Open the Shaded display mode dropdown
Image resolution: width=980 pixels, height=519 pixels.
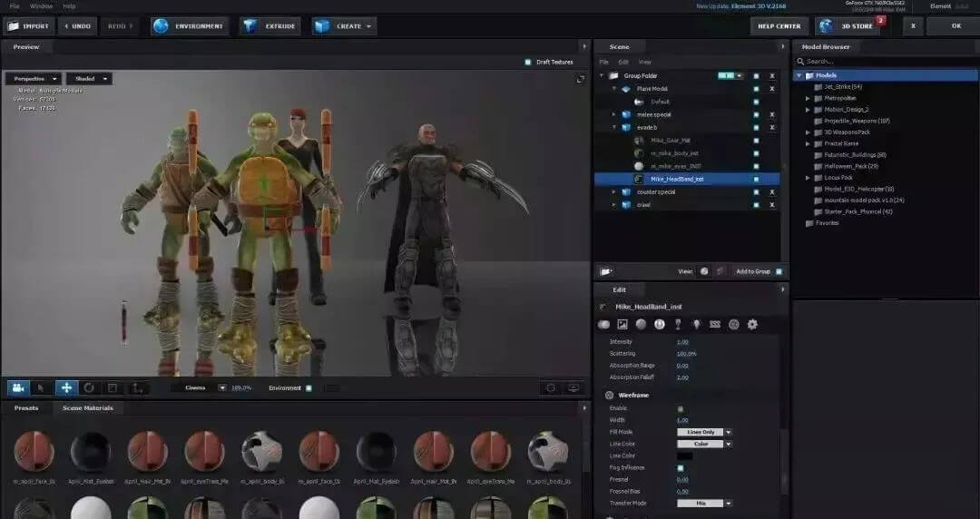(89, 79)
